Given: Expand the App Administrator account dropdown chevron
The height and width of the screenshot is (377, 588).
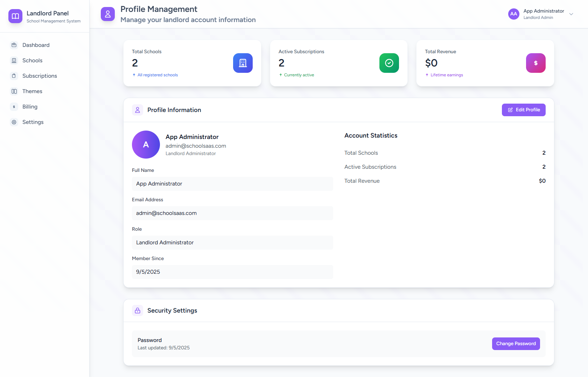Looking at the screenshot, I should click(571, 14).
